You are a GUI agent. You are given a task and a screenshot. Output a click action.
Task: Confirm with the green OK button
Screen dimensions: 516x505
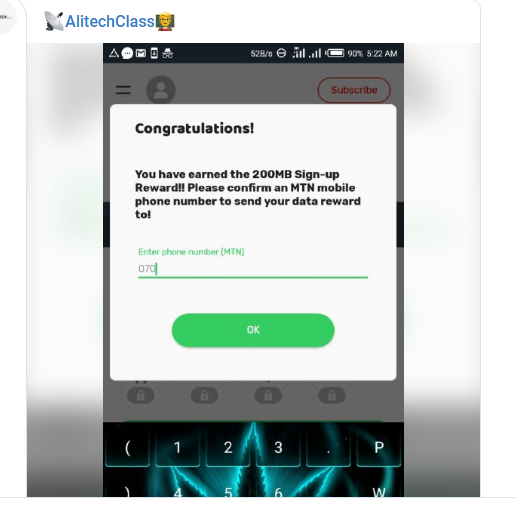coord(253,330)
